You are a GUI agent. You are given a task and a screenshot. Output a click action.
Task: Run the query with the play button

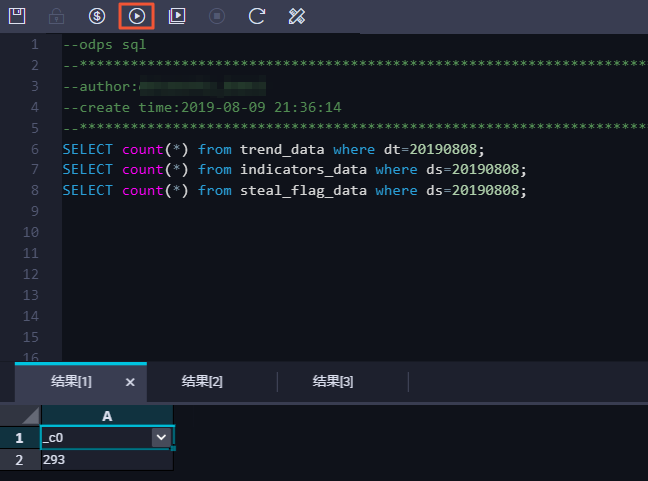137,16
